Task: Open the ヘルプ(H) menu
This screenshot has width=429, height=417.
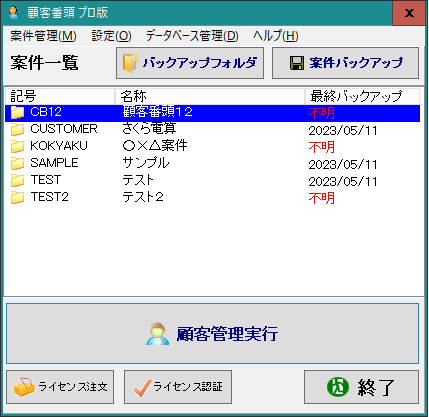Action: coord(276,36)
